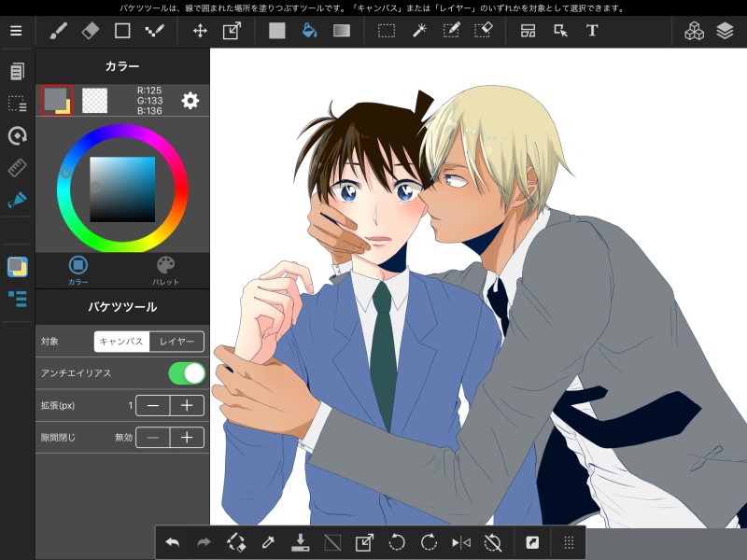This screenshot has height=560, width=747.
Task: Click the save download icon
Action: point(300,542)
